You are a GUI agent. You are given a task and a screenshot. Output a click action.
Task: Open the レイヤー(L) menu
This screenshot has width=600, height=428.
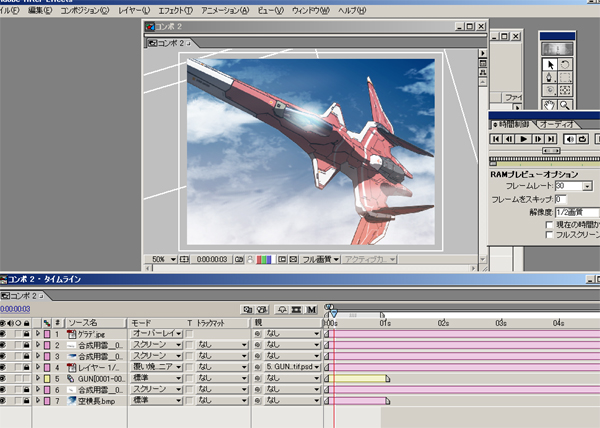[x=134, y=10]
